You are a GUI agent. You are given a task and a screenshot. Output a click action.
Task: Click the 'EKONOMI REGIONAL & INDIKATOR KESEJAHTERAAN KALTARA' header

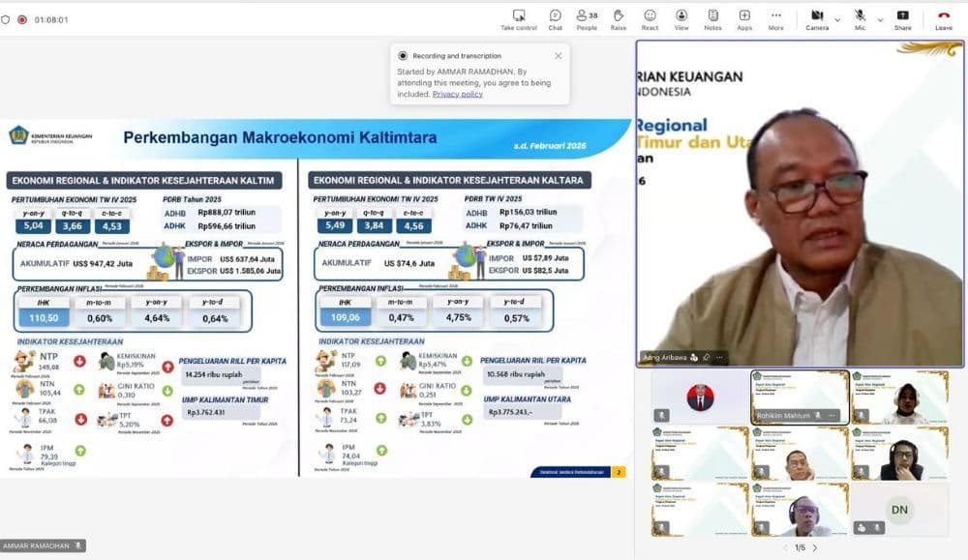point(449,180)
